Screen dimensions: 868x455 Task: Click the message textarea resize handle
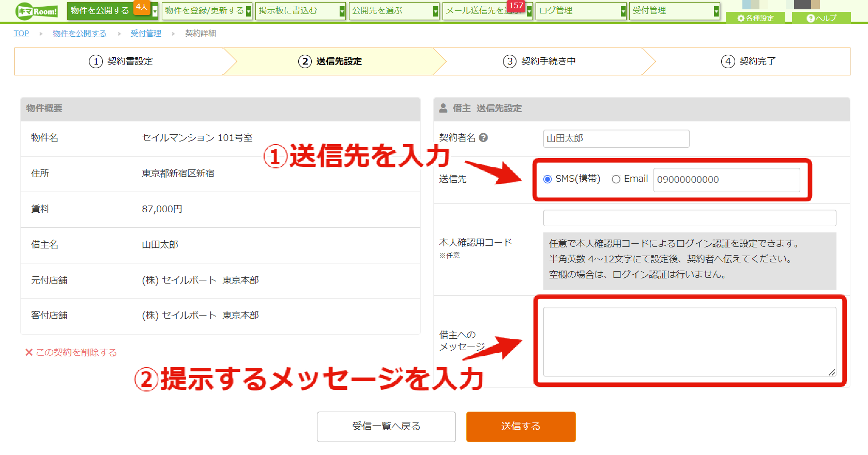pos(832,372)
